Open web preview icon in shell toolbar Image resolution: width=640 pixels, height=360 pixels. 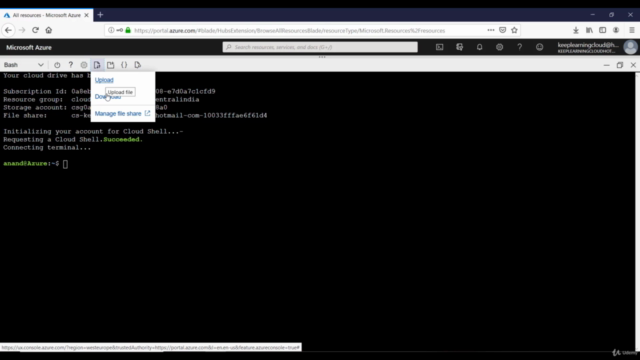pyautogui.click(x=138, y=65)
